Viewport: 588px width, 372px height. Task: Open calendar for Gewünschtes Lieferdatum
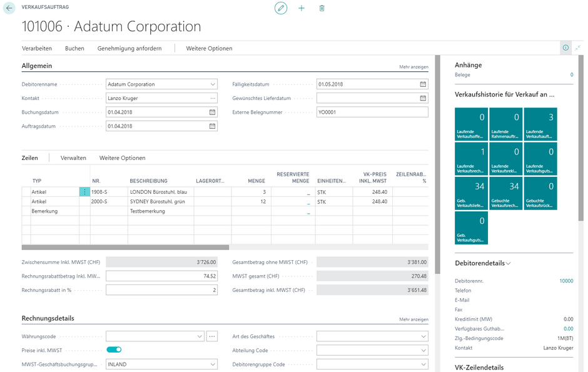coord(423,98)
